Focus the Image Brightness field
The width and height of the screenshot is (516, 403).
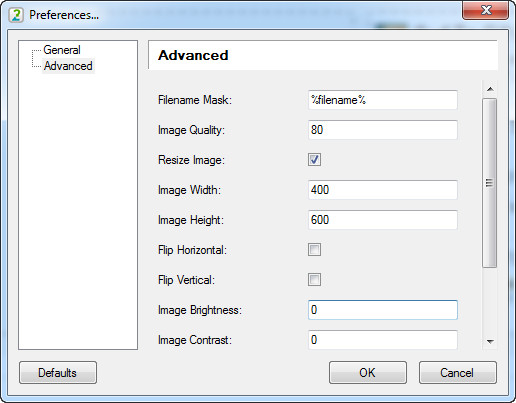point(383,310)
